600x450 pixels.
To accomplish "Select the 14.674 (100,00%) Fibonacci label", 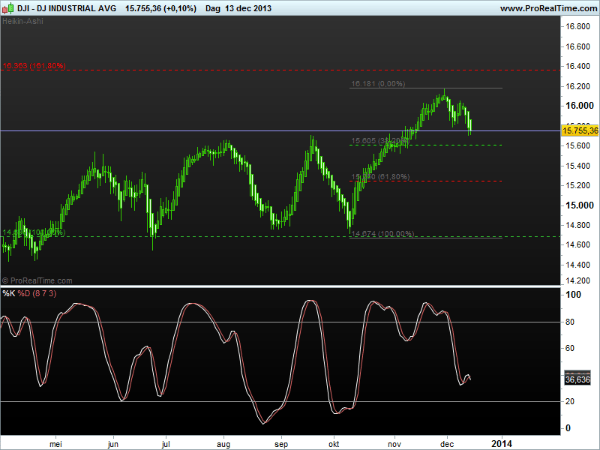I will pos(383,233).
